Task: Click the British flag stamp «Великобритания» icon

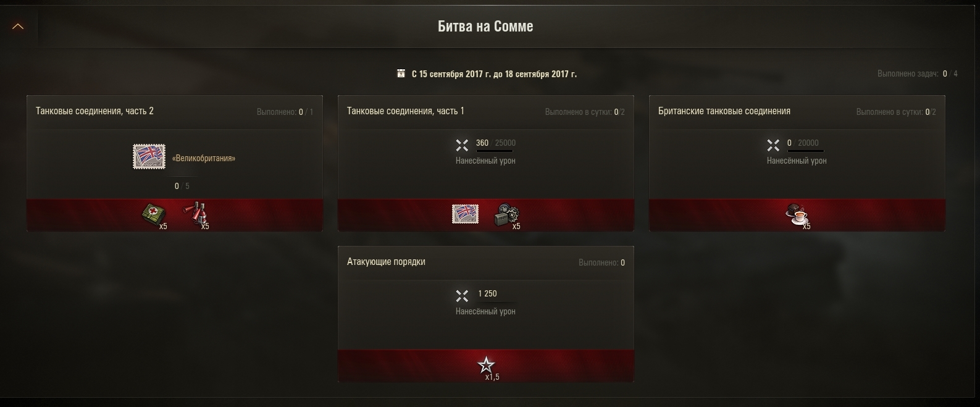Action: [149, 157]
